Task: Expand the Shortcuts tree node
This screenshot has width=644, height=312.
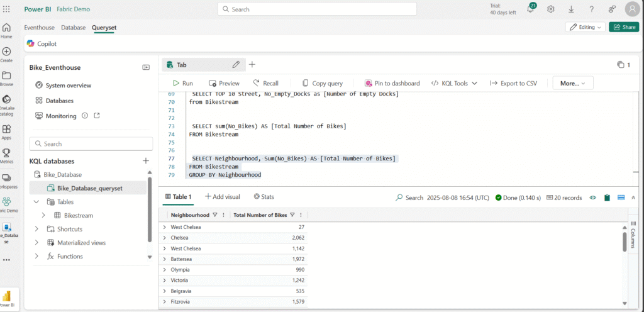Action: 36,229
